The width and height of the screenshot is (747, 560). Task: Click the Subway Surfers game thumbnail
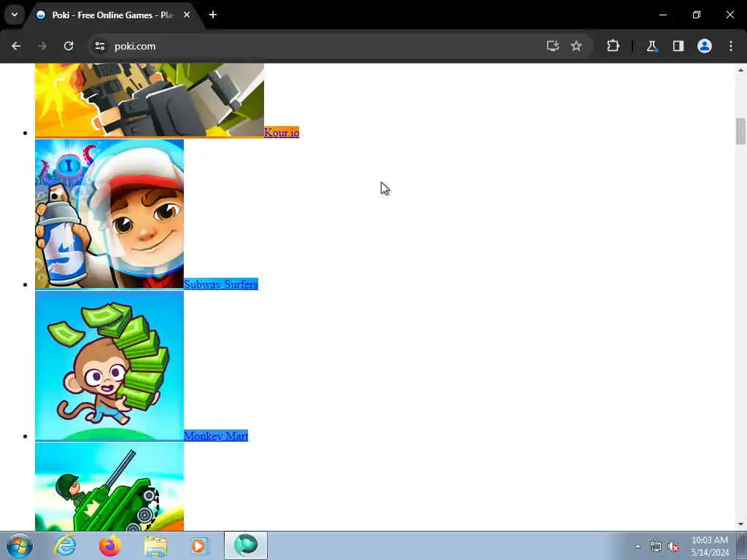pos(109,214)
